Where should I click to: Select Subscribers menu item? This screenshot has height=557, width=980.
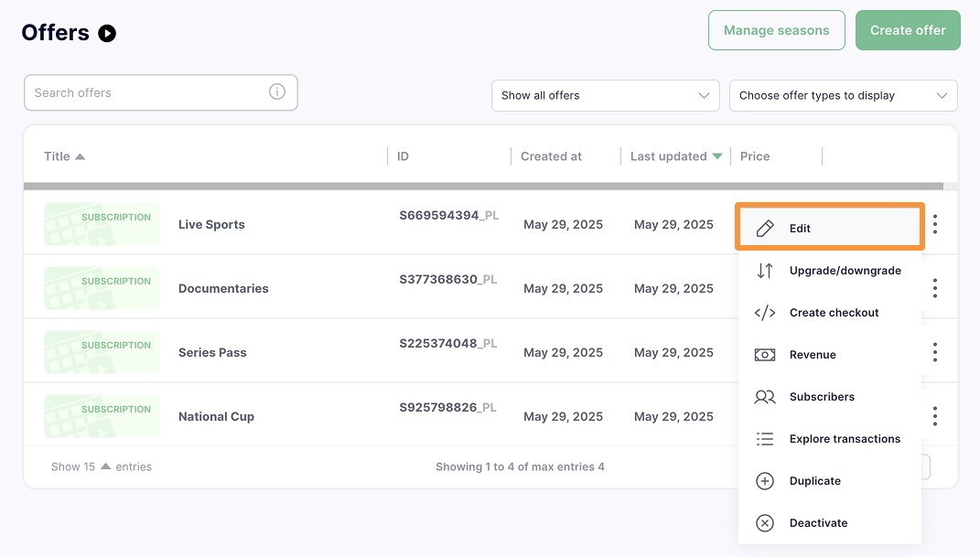coord(829,397)
